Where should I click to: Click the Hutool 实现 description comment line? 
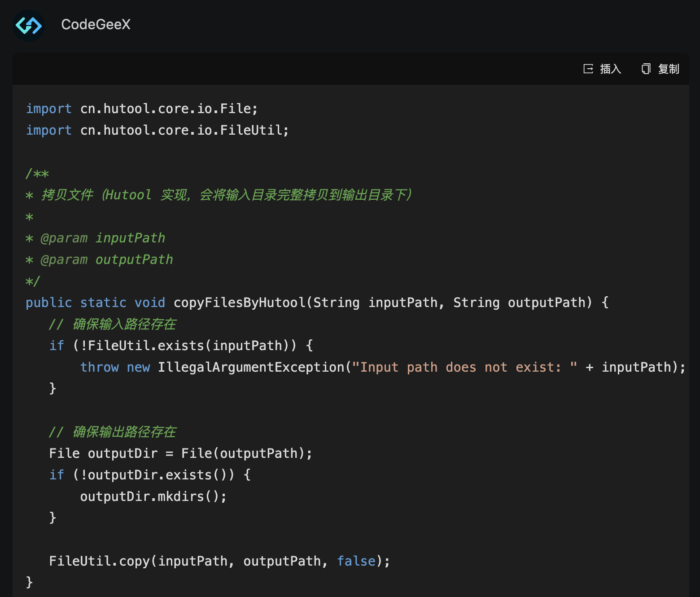(224, 195)
